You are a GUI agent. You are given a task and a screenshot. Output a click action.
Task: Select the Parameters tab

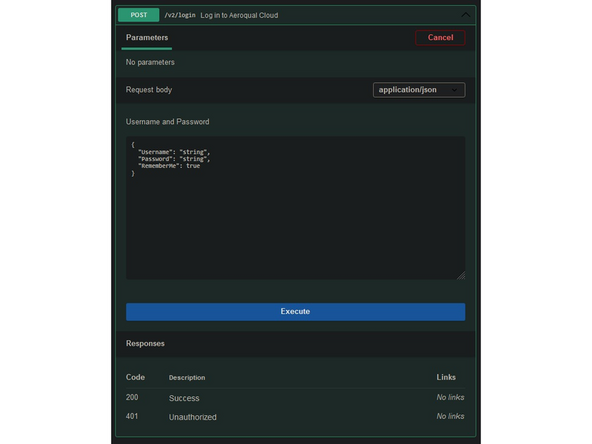coord(147,38)
